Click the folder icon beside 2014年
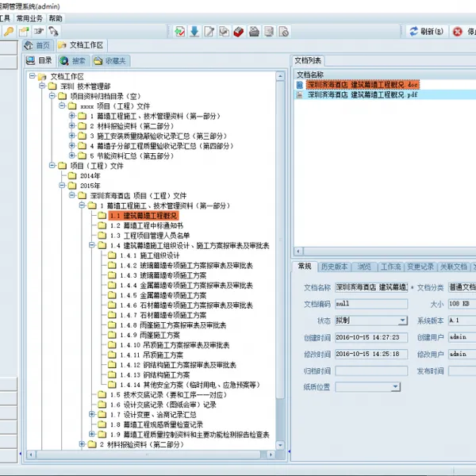The width and height of the screenshot is (476, 476). pyautogui.click(x=72, y=175)
